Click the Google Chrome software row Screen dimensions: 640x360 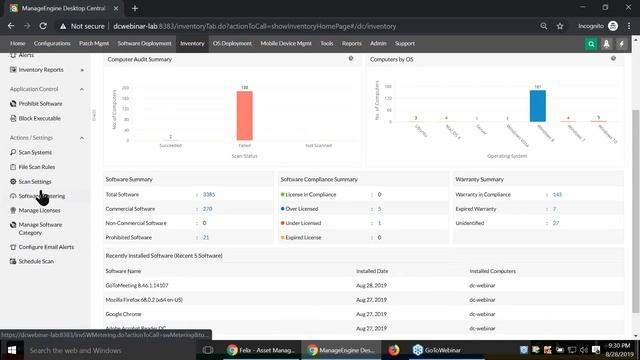click(363, 314)
